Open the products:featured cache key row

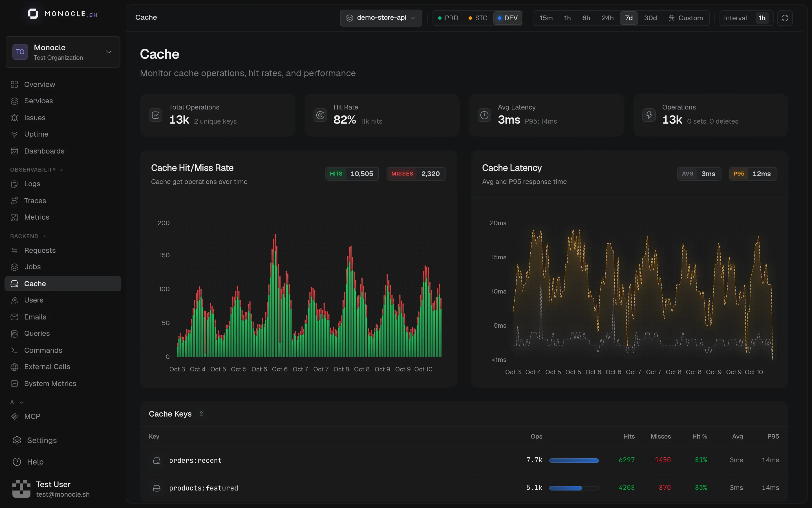(x=464, y=488)
